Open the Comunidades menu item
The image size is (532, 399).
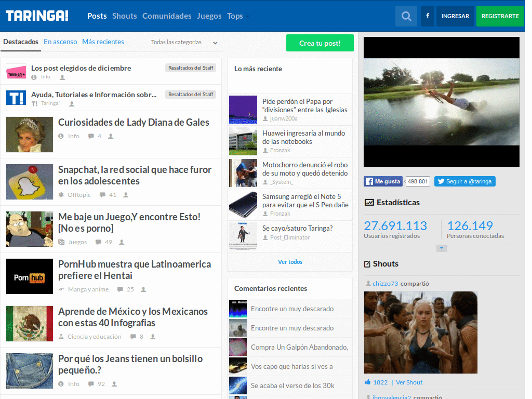pyautogui.click(x=167, y=16)
